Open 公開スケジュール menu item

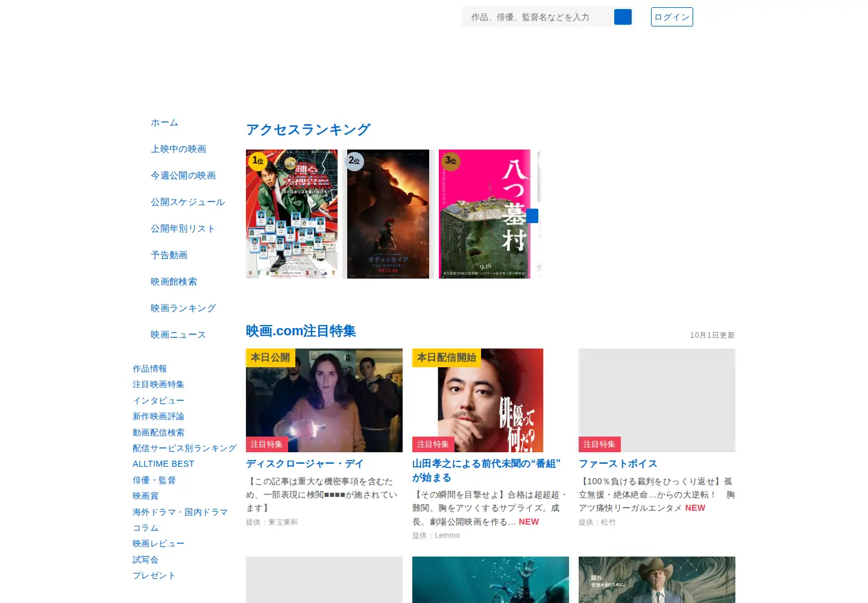188,202
